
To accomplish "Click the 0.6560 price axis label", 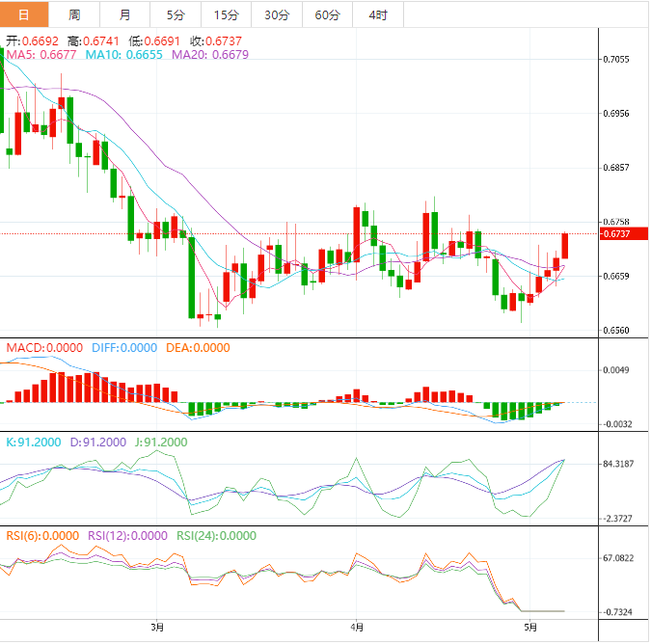I will [616, 331].
